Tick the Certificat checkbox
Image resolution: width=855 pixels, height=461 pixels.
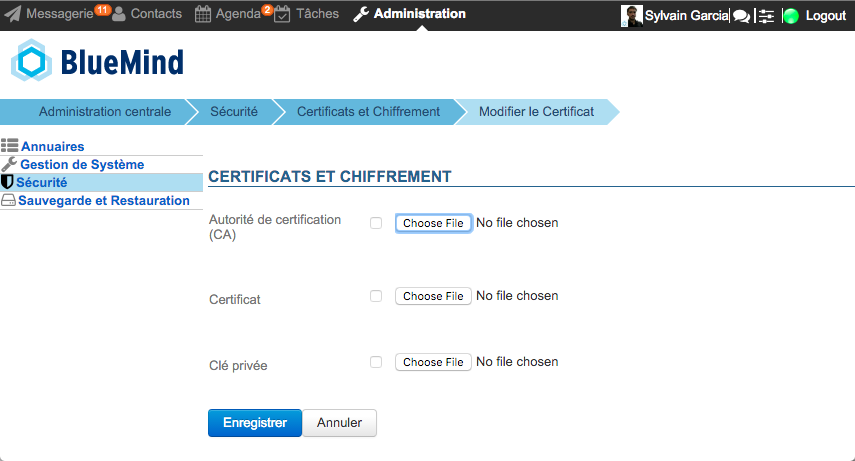376,296
